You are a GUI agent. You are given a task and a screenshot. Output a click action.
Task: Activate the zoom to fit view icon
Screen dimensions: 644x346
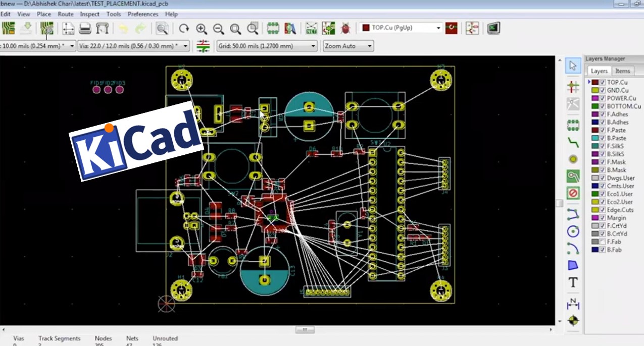click(x=235, y=29)
